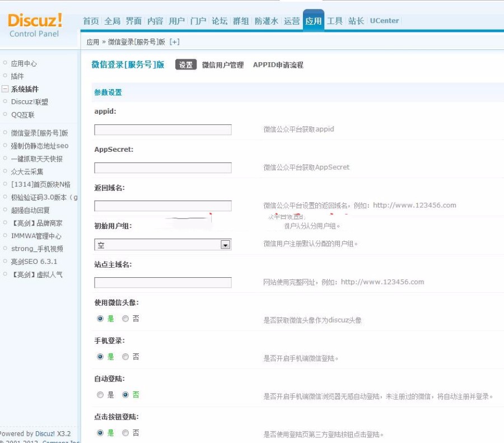Open 一键抓取天天快报 sidebar item
Screen dimensions: 504x443
(x=36, y=158)
